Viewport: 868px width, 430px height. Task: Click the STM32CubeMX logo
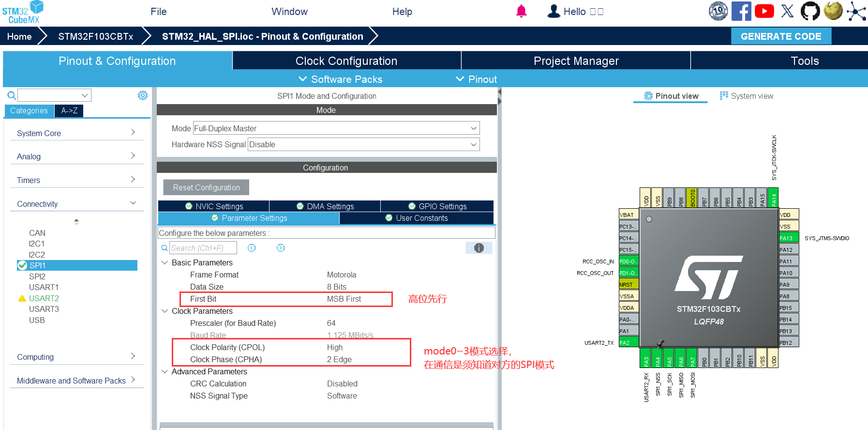tap(23, 12)
